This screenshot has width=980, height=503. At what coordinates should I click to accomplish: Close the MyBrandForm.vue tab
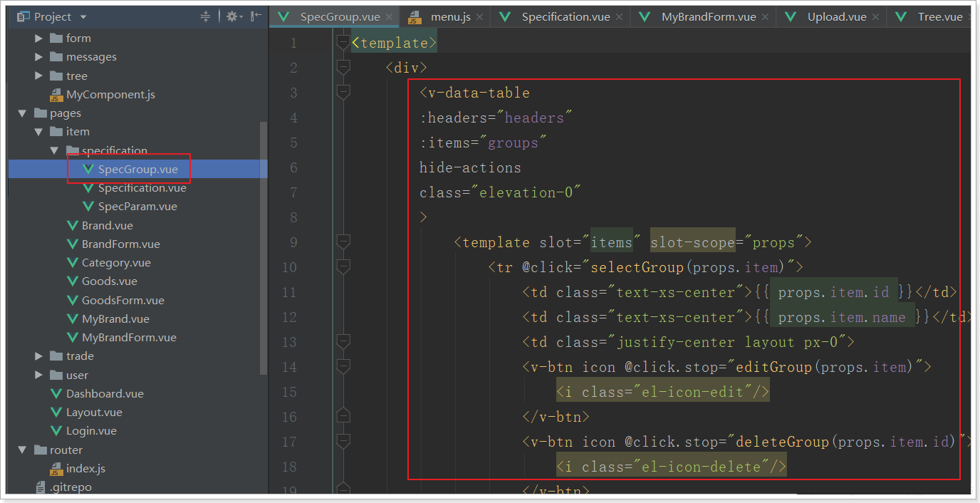(x=765, y=17)
